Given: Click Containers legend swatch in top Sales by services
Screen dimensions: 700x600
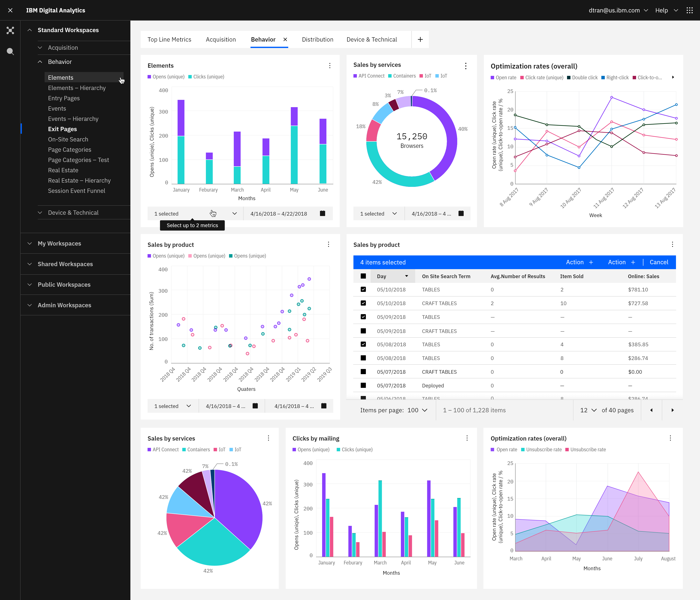Looking at the screenshot, I should (390, 76).
